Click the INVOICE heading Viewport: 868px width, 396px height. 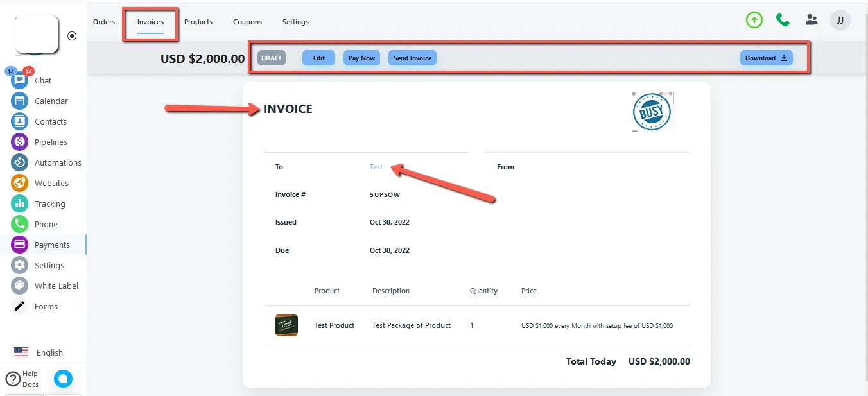(288, 109)
